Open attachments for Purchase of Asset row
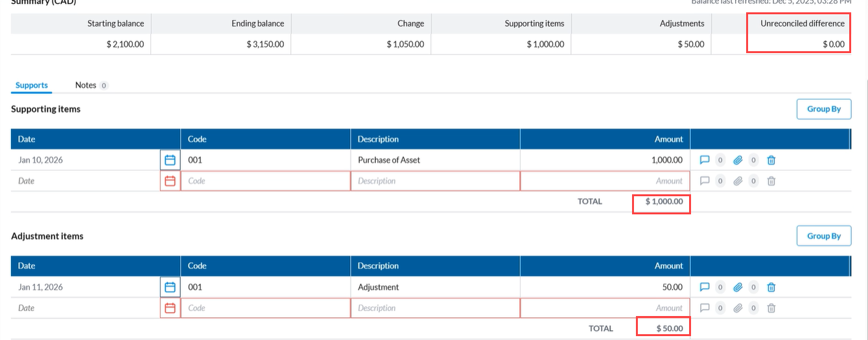 coord(738,160)
